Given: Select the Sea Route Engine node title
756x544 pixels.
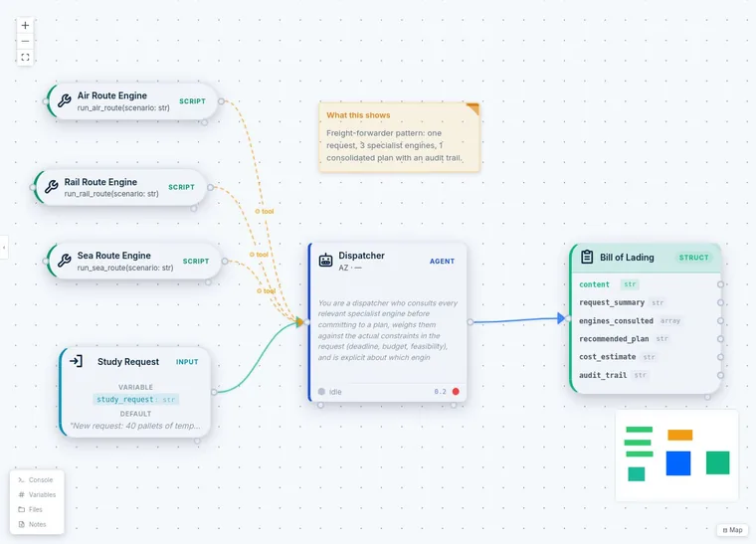Looking at the screenshot, I should (113, 256).
